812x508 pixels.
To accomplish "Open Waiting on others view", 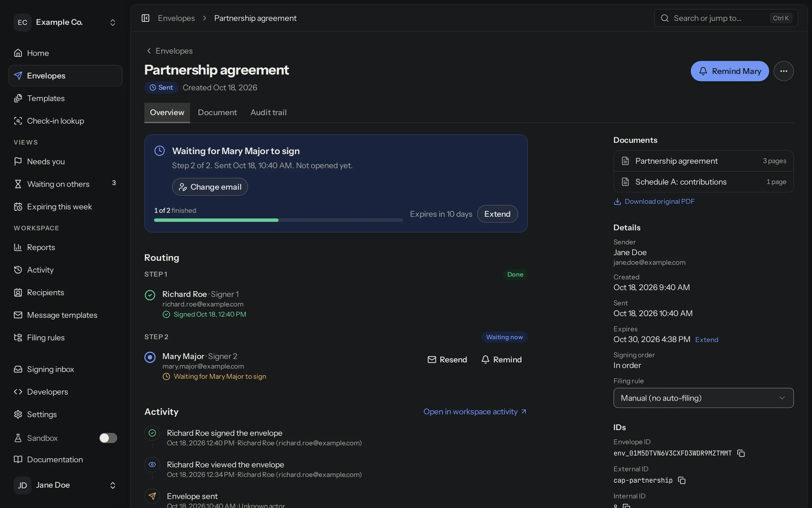I will click(65, 184).
